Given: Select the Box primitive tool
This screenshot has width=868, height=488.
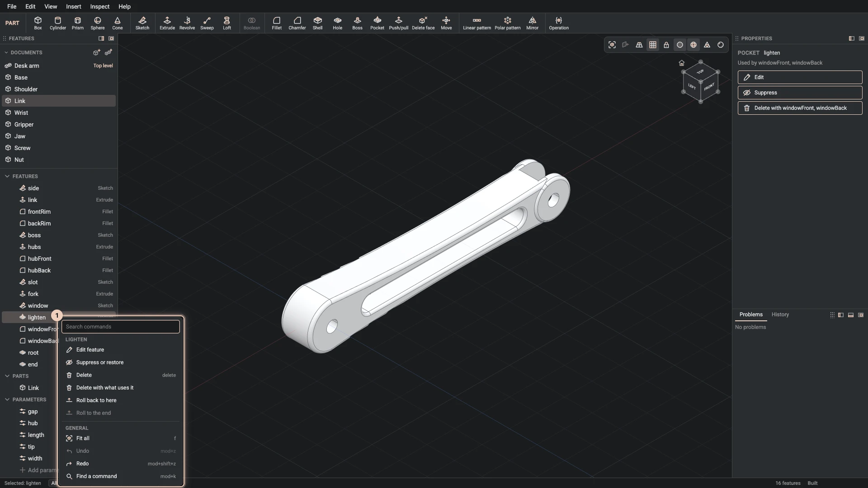Looking at the screenshot, I should point(38,23).
